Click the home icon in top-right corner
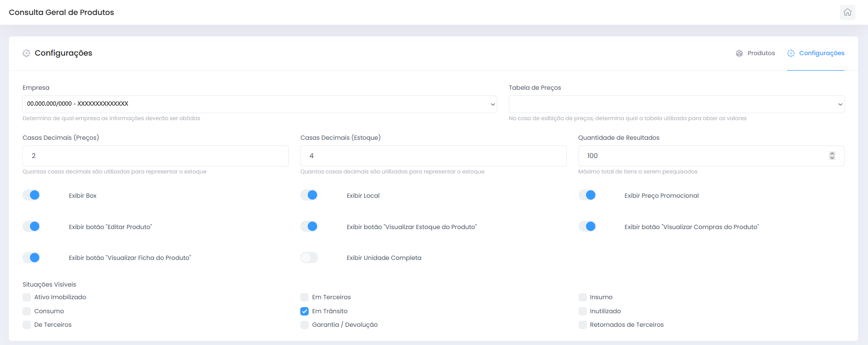Viewport: 868px width, 345px height. (x=847, y=12)
